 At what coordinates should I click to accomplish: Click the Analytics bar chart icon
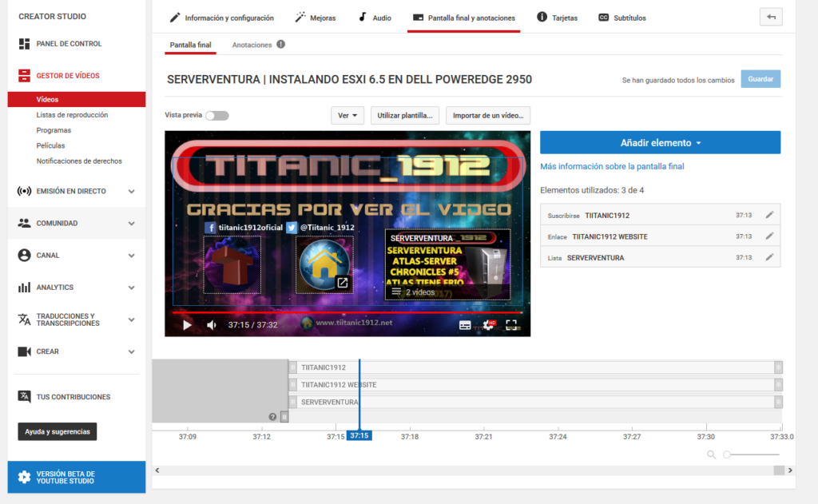coord(24,288)
